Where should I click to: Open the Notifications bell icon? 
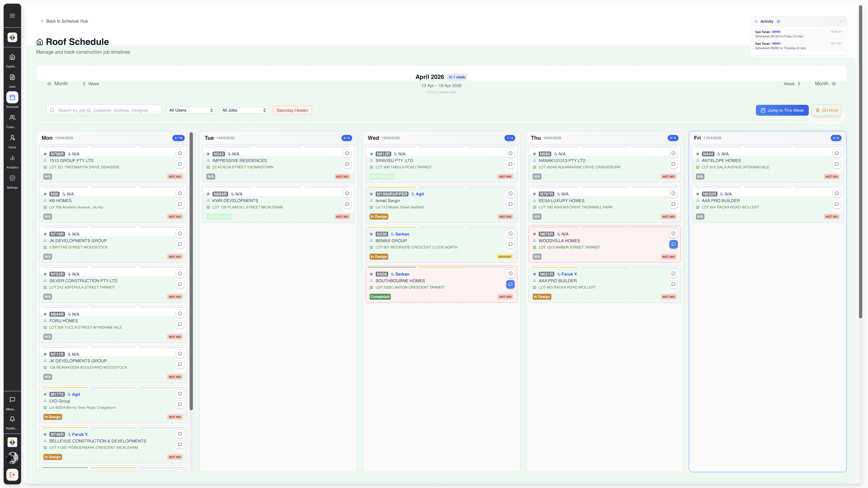pos(12,419)
